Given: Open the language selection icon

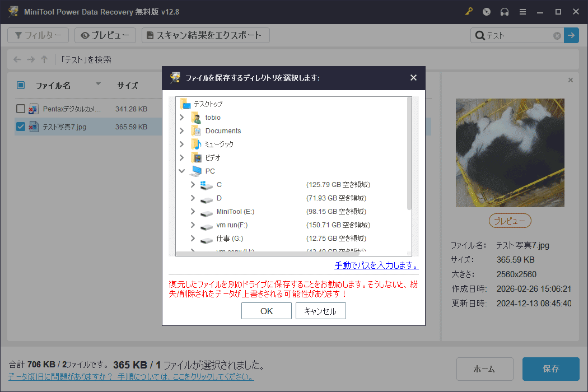Looking at the screenshot, I should 487,11.
